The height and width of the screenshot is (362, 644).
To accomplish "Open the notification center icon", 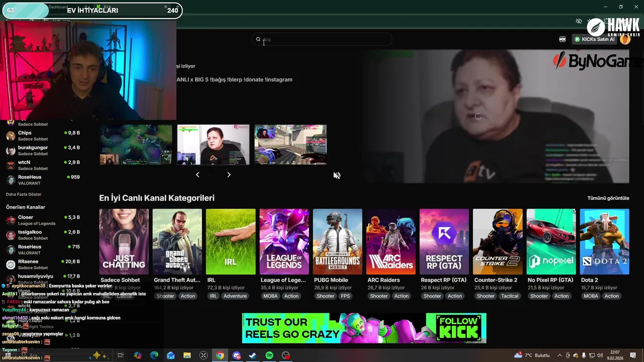I will 633,355.
